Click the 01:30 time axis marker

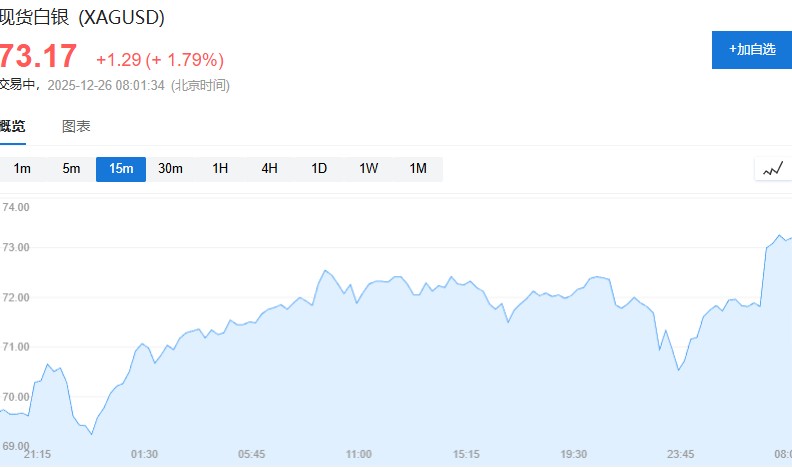[145, 454]
